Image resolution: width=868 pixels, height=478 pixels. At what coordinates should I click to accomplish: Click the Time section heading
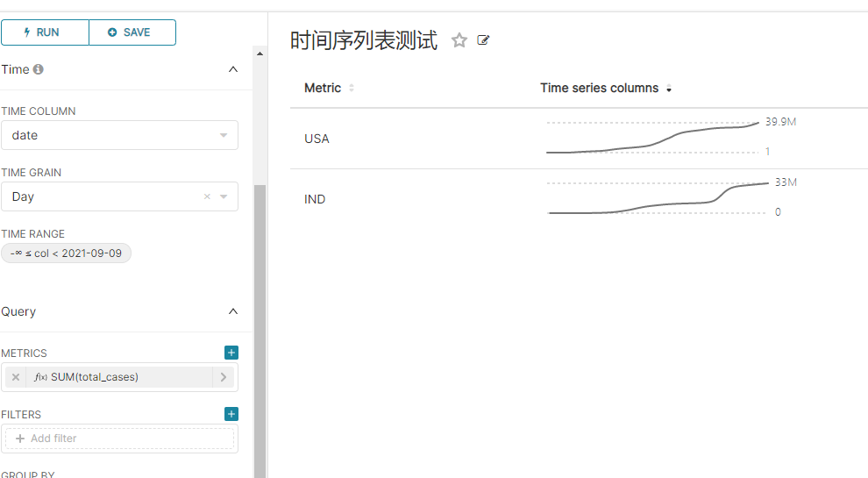pyautogui.click(x=15, y=69)
